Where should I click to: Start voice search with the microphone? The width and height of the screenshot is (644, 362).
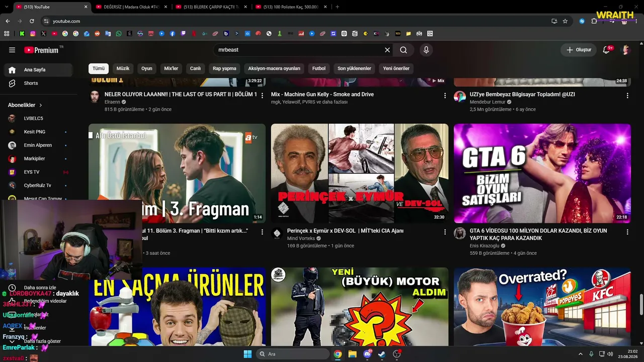pyautogui.click(x=426, y=50)
